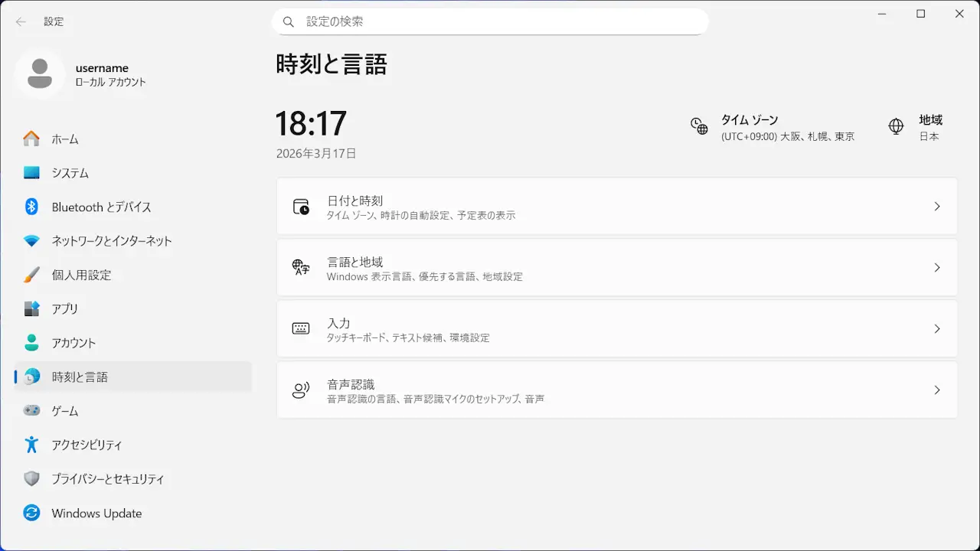This screenshot has width=980, height=551.
Task: Click the ネットワークとインターネット Wi-Fi icon
Action: pyautogui.click(x=31, y=241)
